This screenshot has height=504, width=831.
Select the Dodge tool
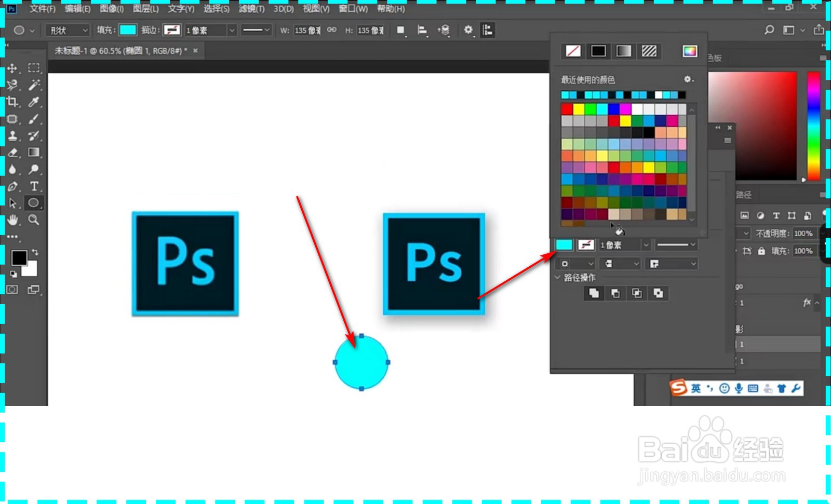pos(34,169)
